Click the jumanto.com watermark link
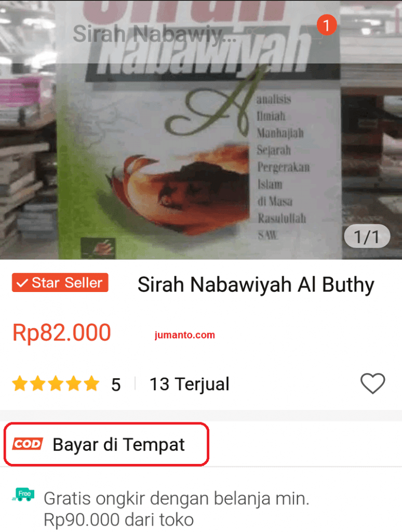 [184, 335]
